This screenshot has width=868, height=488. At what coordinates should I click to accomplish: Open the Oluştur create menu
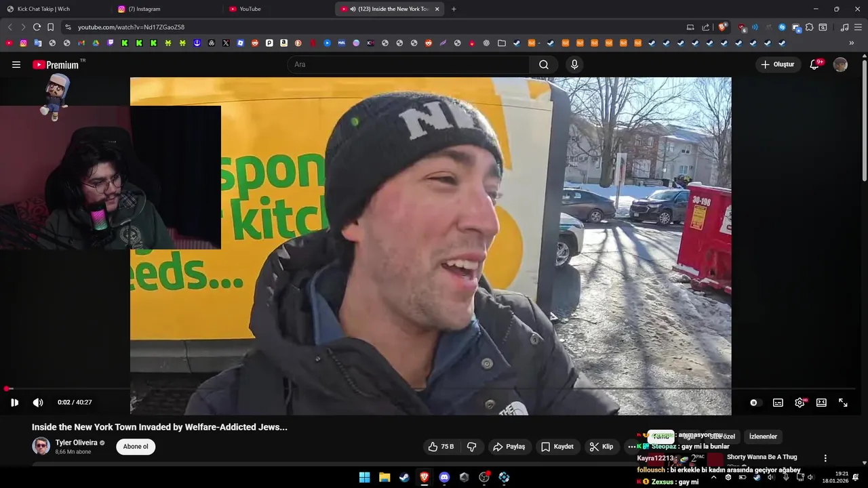(778, 64)
